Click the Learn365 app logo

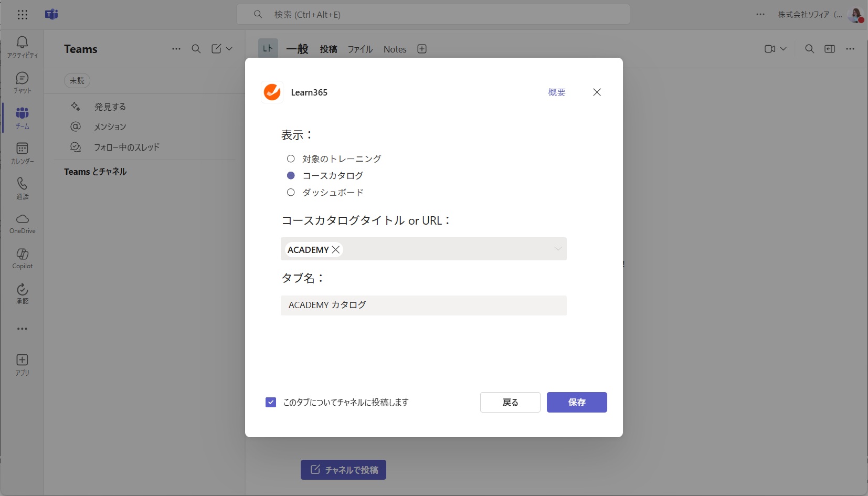pos(272,92)
